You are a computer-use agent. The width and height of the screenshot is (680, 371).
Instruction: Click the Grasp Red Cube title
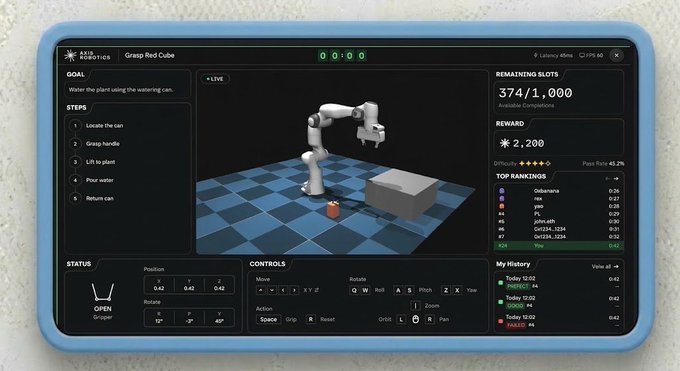(x=150, y=56)
